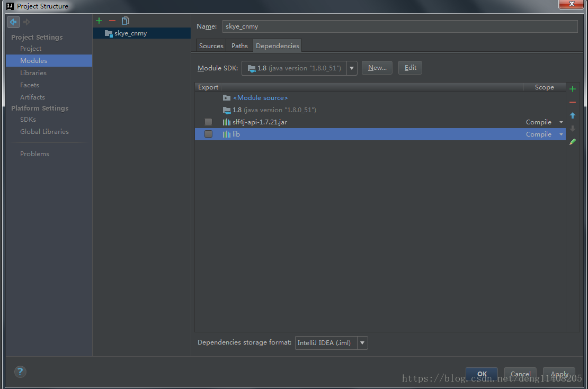The width and height of the screenshot is (588, 389).
Task: Click the module Name input field
Action: (400, 26)
